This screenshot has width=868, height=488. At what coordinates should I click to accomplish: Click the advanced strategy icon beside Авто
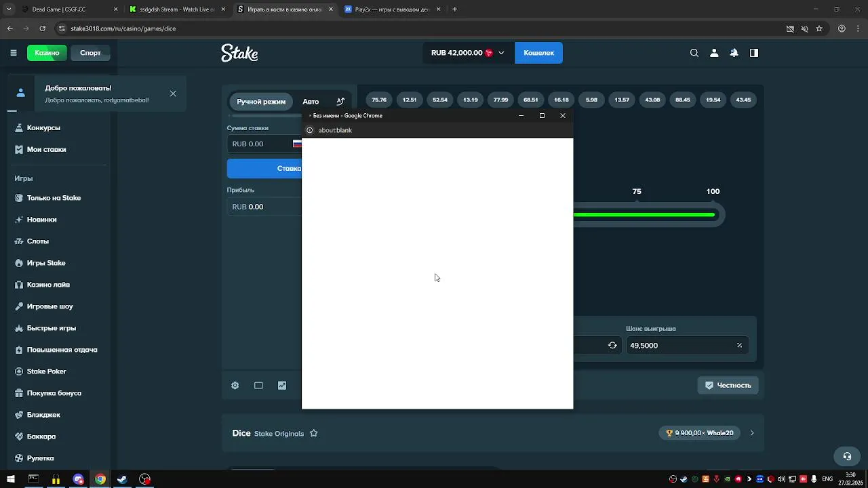point(340,102)
